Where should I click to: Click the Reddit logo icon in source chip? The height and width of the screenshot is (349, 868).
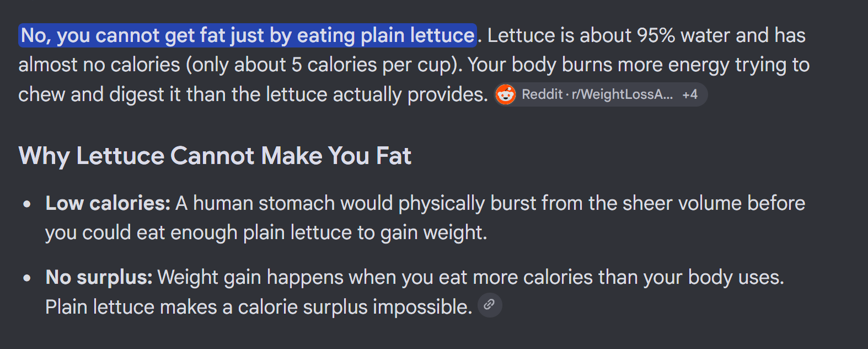pyautogui.click(x=506, y=94)
